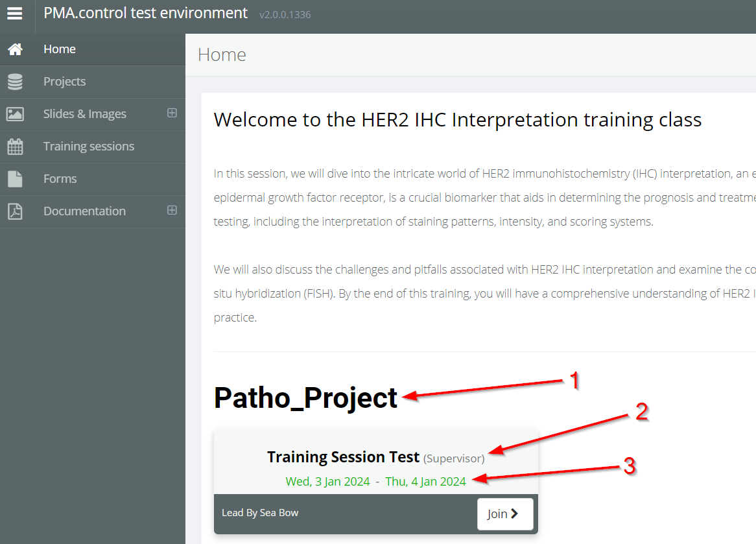Click the Forms document icon

click(x=15, y=179)
